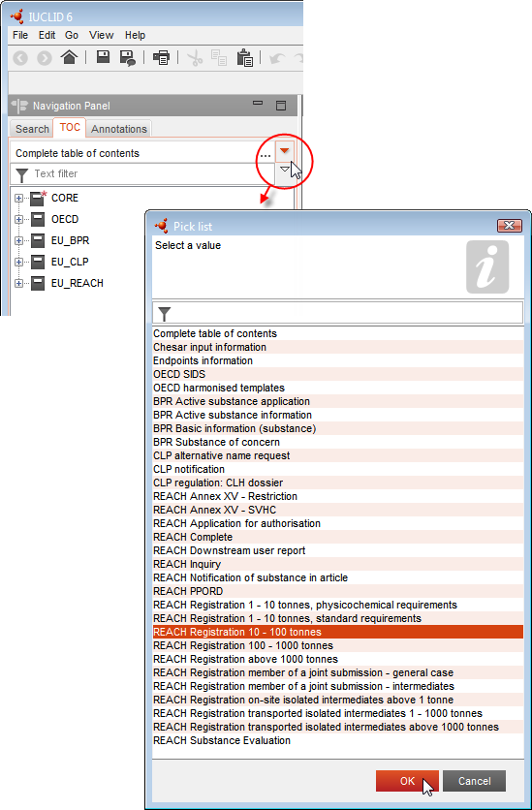This screenshot has height=810, width=532.
Task: Select 'REACH Annex XV - SVHC' entry
Action: pyautogui.click(x=338, y=510)
